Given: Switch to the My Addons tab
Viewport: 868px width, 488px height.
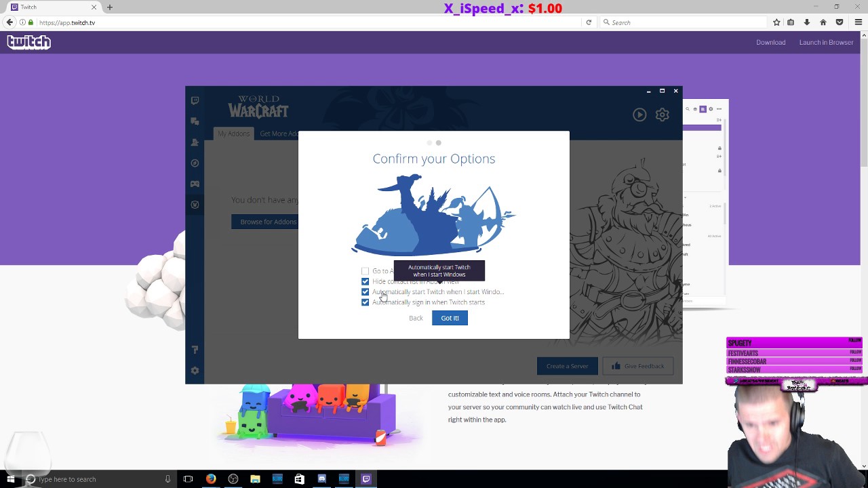Looking at the screenshot, I should pyautogui.click(x=233, y=134).
